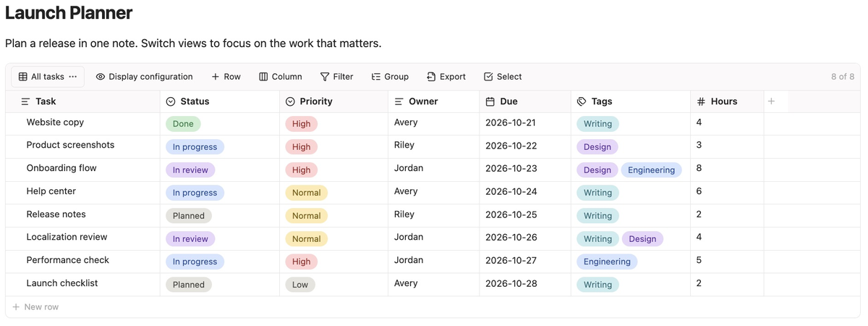Click Hours value 6 for Help center

click(699, 191)
